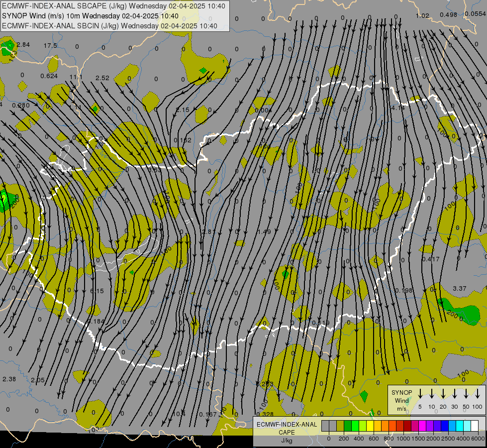
Task: Click the 2.05 value on the map
Action: 38,380
